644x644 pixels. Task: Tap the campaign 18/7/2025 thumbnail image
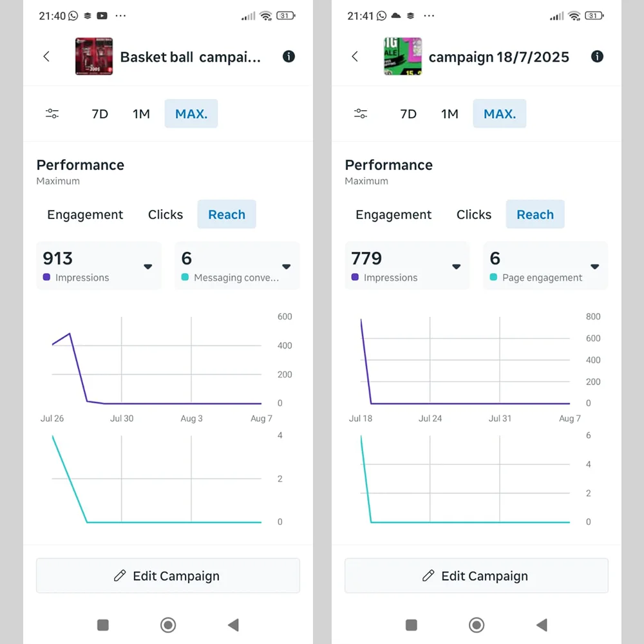click(402, 57)
